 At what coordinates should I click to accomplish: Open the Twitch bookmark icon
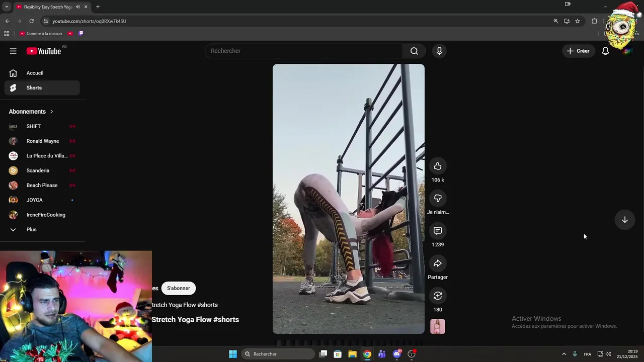click(81, 34)
